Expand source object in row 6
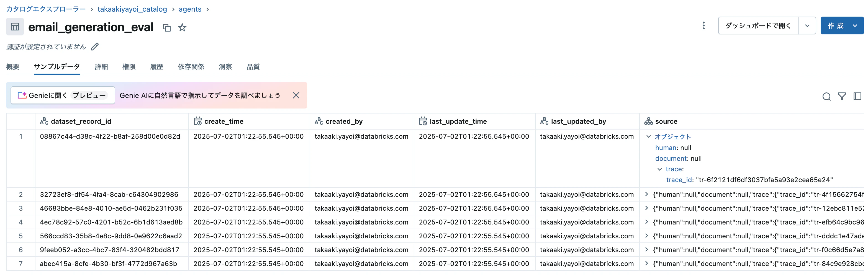The image size is (868, 279). 647,249
